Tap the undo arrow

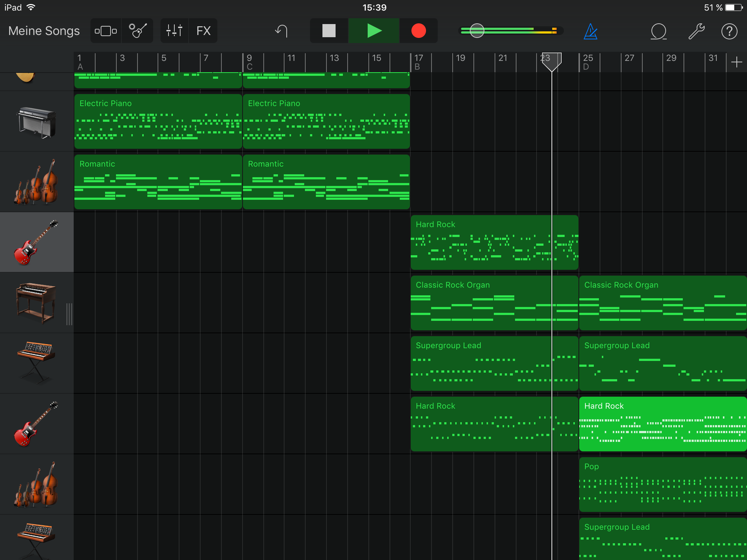pos(281,31)
